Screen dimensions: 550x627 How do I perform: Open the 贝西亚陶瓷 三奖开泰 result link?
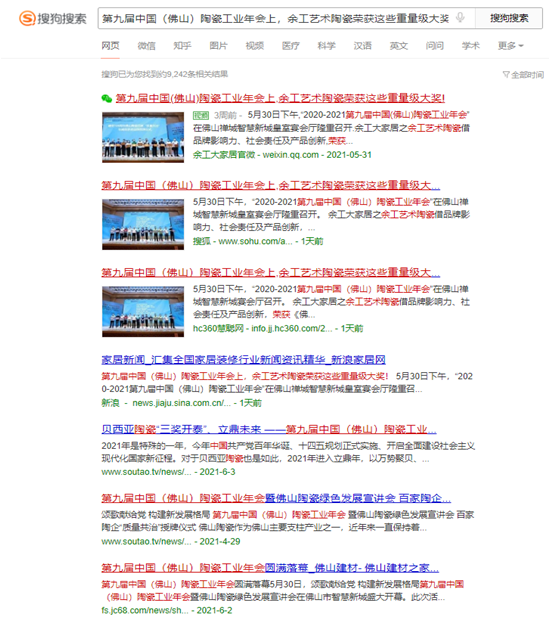coord(269,429)
